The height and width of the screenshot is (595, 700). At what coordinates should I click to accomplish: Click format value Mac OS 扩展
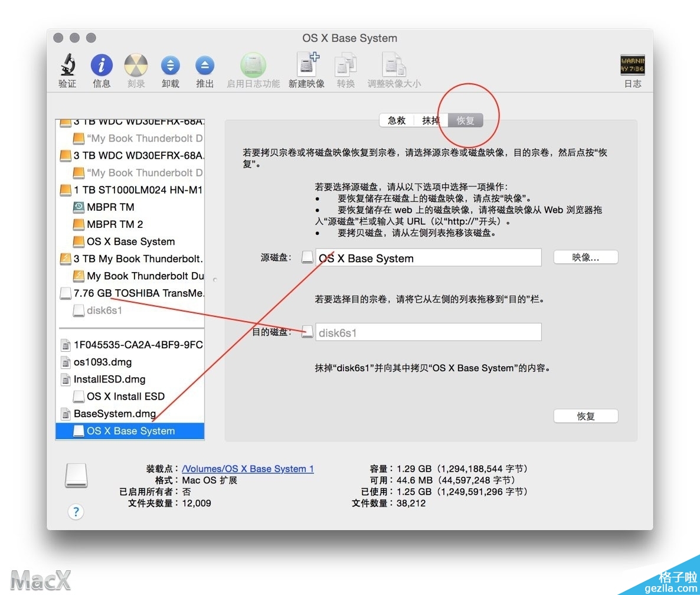tap(210, 480)
